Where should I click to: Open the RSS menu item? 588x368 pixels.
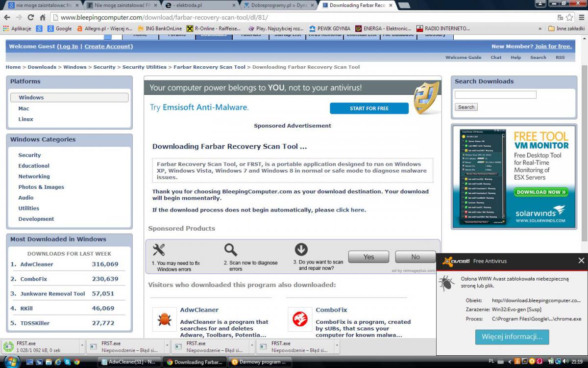pos(560,57)
